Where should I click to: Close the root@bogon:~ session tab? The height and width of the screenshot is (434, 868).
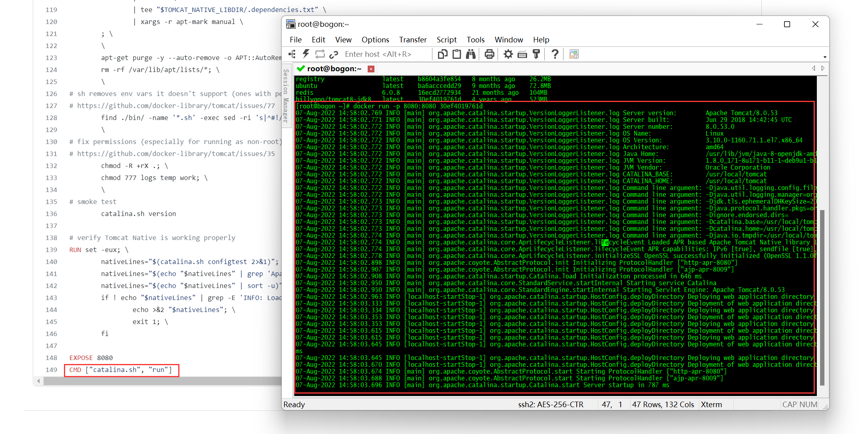(371, 69)
